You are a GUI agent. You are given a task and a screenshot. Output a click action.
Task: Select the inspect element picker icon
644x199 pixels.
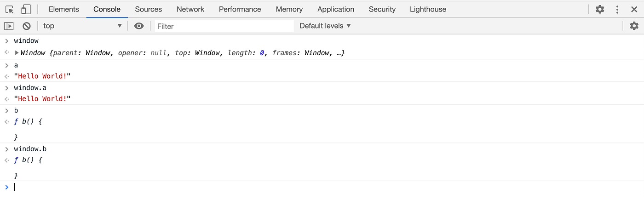click(10, 9)
